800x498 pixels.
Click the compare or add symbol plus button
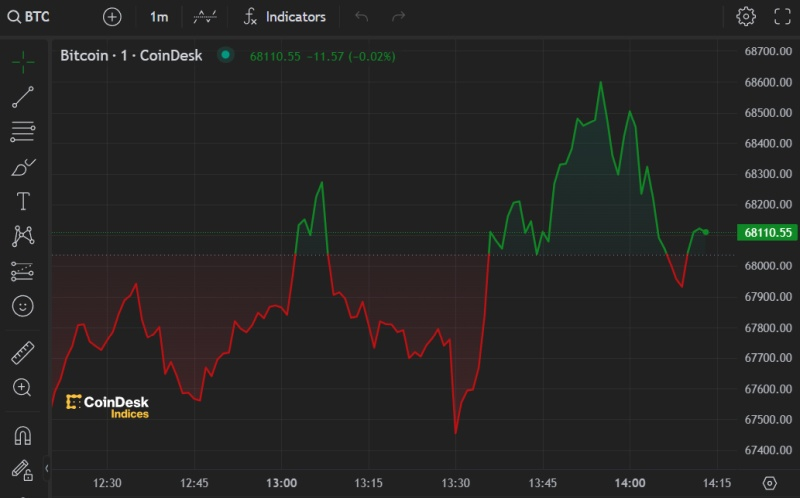pyautogui.click(x=112, y=17)
